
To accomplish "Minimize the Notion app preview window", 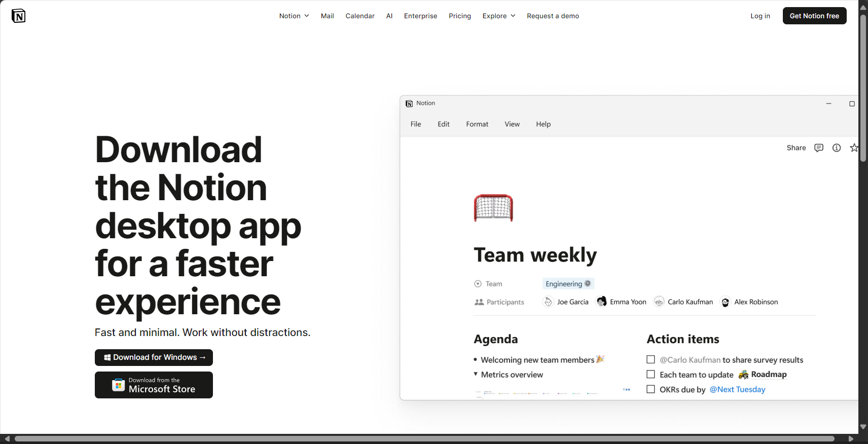I will click(829, 103).
